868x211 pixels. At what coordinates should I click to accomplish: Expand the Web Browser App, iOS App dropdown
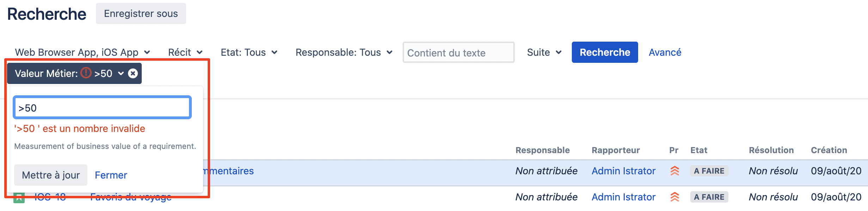(x=82, y=53)
